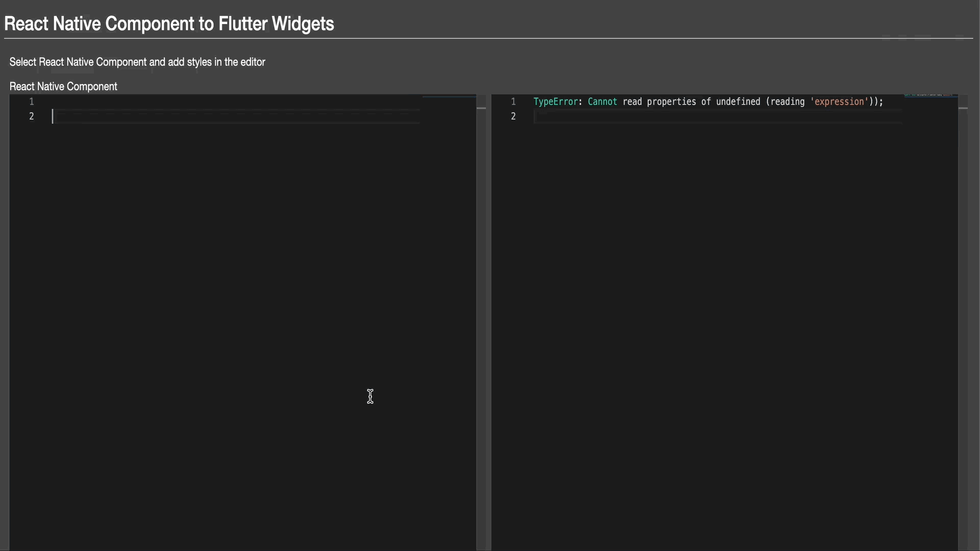Click the React Native Component label
This screenshot has height=551, width=980.
click(63, 86)
